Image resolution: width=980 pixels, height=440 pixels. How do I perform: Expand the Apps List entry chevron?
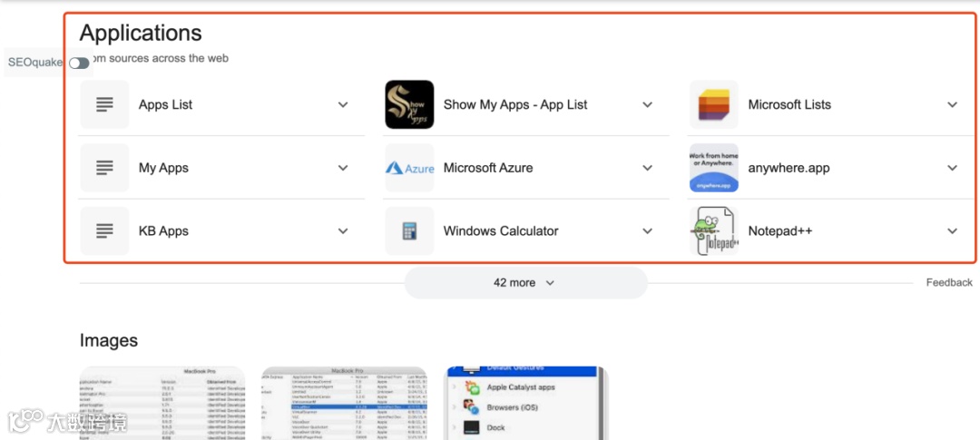343,104
